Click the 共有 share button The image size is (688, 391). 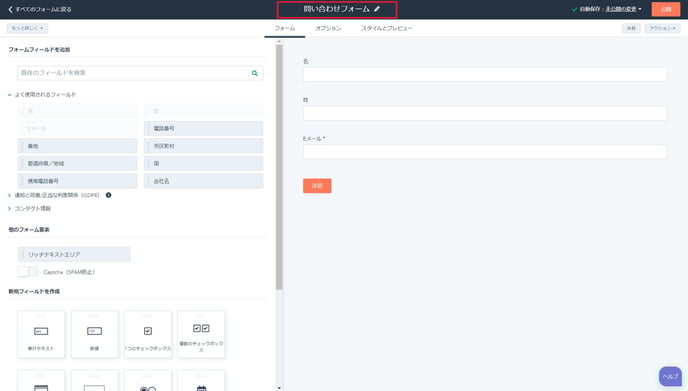point(631,28)
